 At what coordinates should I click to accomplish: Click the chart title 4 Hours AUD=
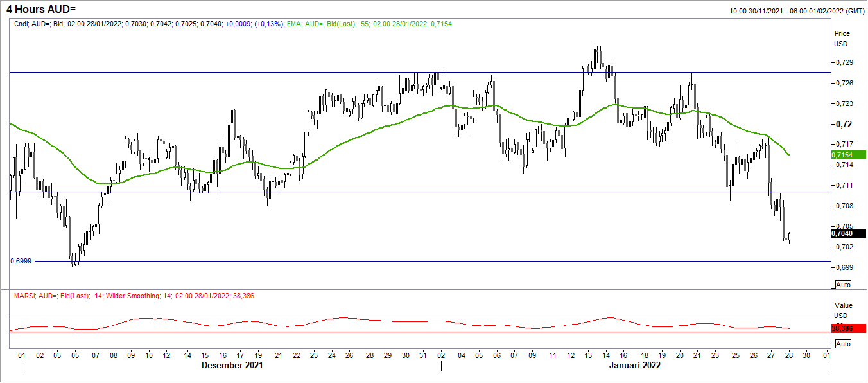click(40, 8)
